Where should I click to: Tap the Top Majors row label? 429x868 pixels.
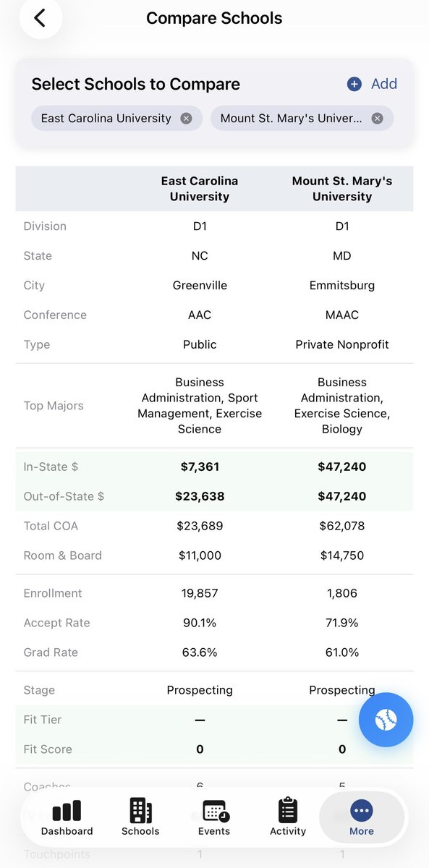(x=54, y=406)
